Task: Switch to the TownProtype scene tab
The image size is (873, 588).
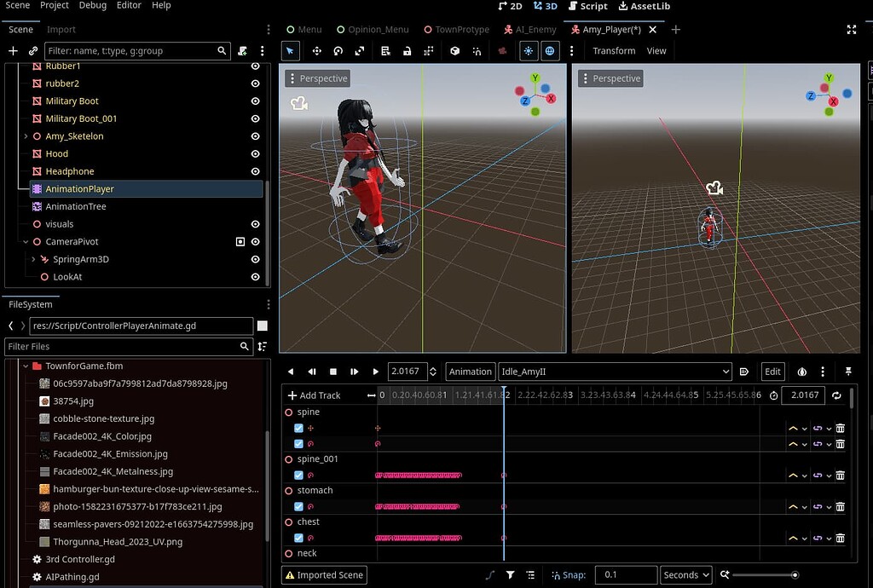Action: click(457, 30)
